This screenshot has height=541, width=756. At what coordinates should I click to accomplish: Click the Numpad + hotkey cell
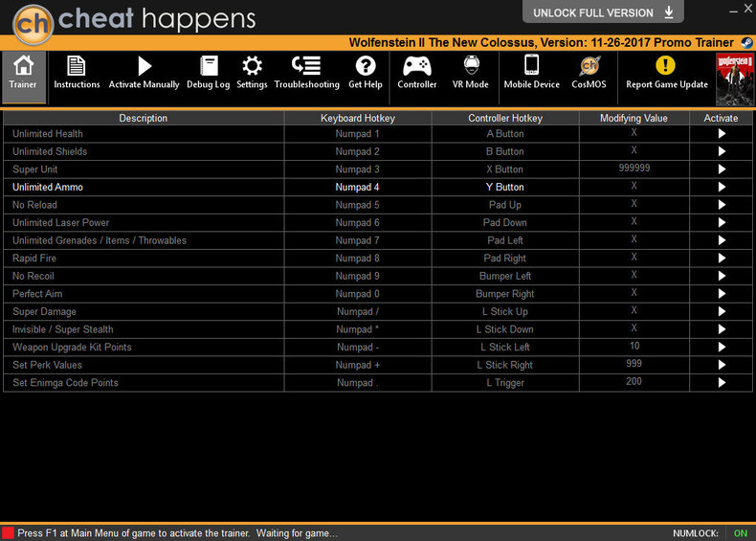point(358,365)
